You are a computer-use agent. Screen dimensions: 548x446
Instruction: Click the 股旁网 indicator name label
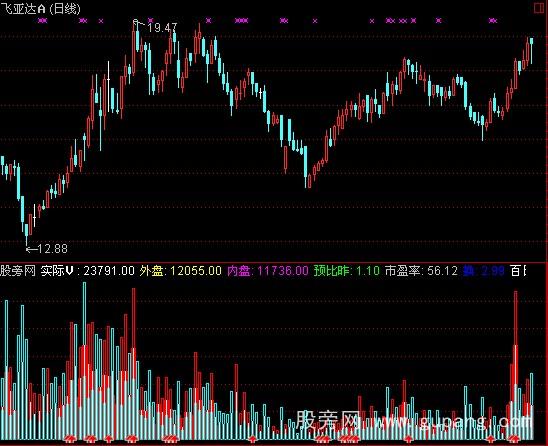point(18,271)
